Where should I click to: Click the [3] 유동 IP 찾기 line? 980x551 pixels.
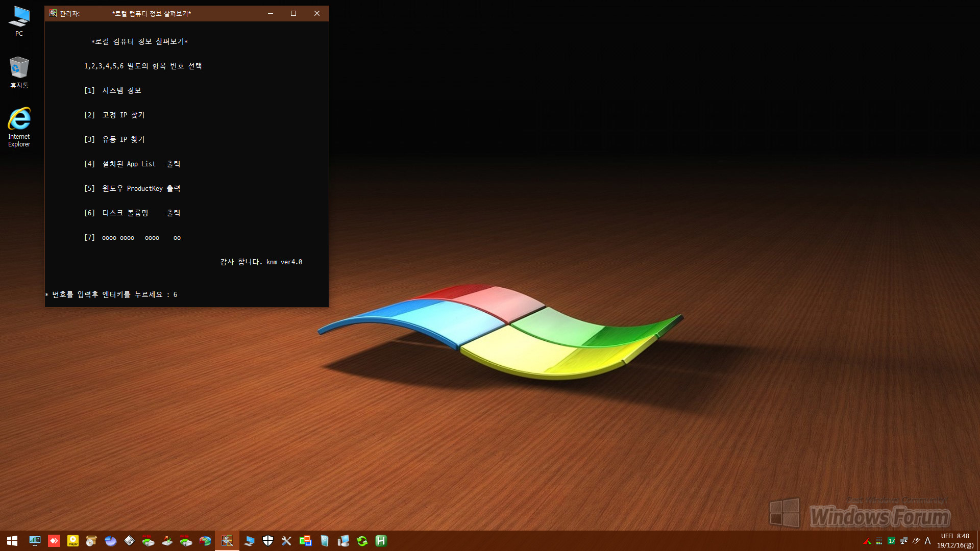[x=114, y=139]
